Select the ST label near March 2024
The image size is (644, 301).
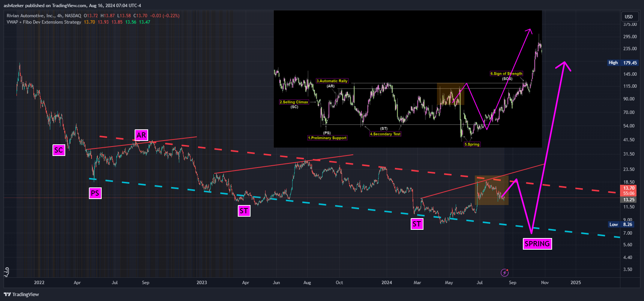tap(417, 224)
